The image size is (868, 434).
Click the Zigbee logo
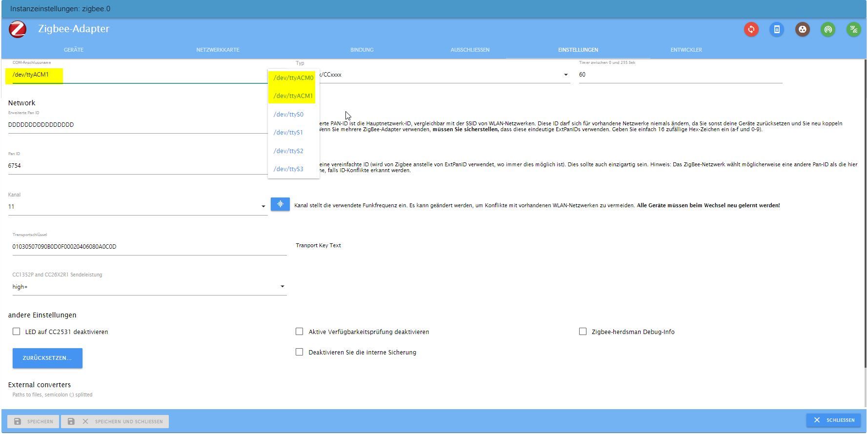18,29
